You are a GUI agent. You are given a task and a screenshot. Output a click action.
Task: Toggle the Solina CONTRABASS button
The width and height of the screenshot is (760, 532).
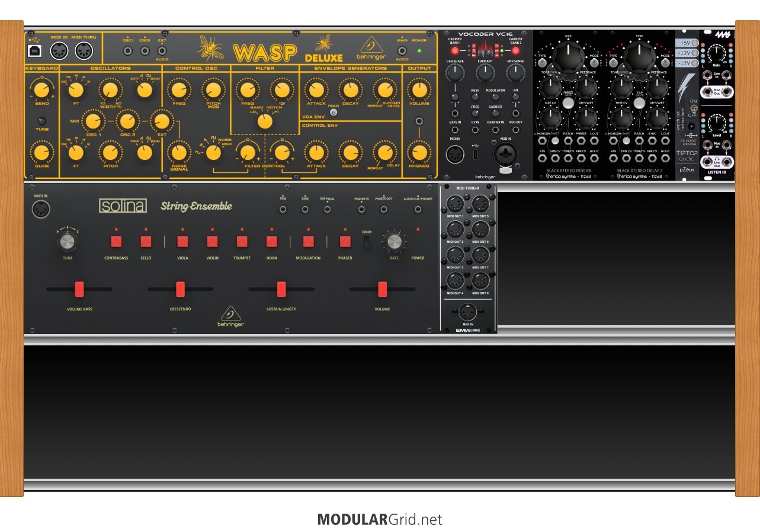click(x=116, y=242)
